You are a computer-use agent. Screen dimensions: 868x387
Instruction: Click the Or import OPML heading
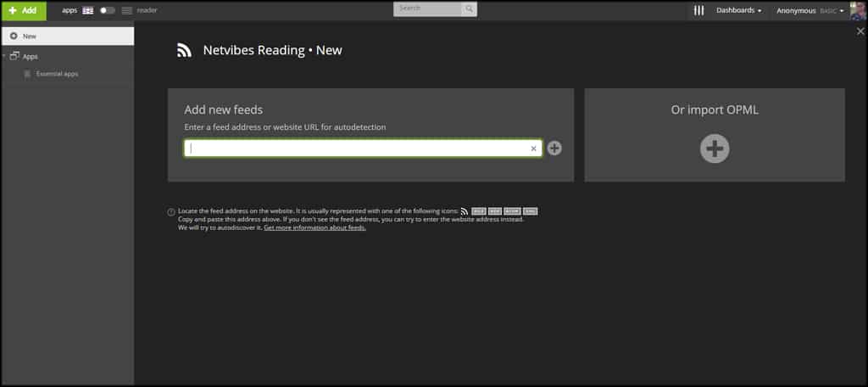coord(715,109)
